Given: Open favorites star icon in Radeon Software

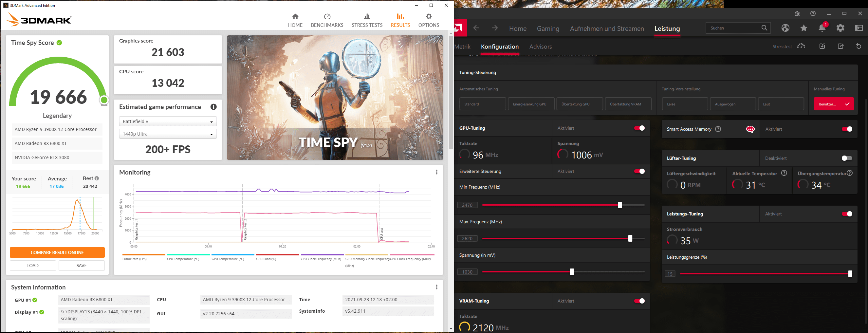Looking at the screenshot, I should [x=803, y=28].
